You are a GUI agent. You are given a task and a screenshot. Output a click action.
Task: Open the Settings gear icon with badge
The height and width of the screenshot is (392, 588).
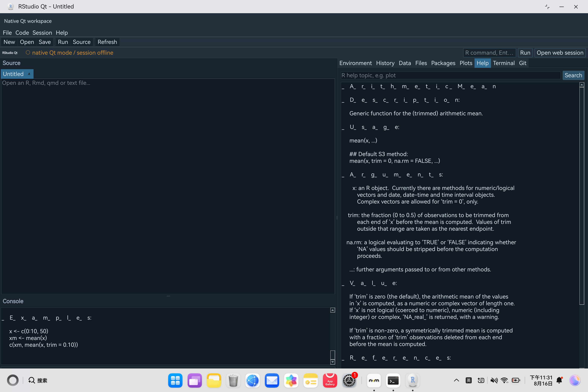coord(349,381)
